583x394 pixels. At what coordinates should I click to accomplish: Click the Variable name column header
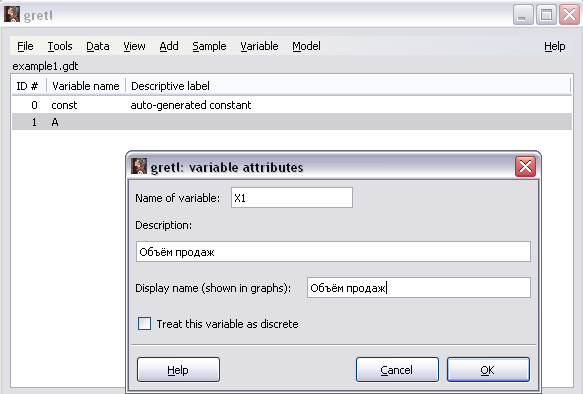86,86
